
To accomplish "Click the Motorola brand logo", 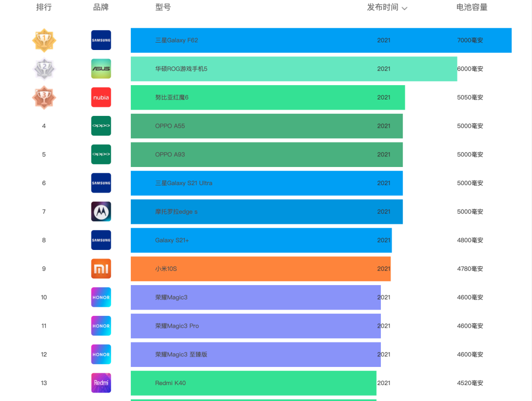I will click(x=101, y=212).
